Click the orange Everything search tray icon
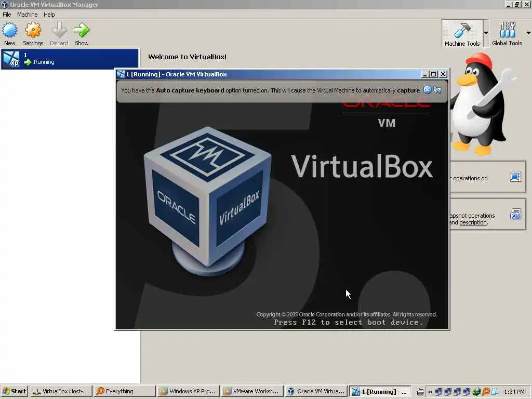Screen dimensions: 532x399 click(486, 392)
